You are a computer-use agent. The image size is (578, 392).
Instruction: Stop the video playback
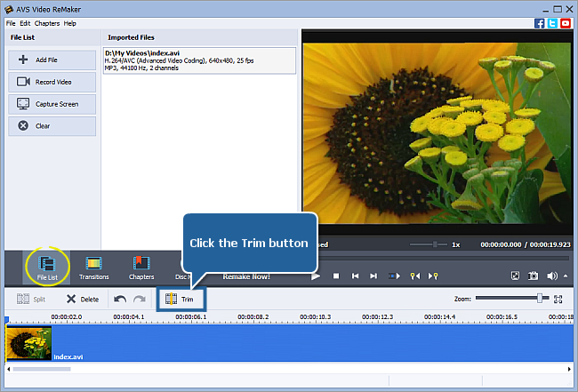click(336, 276)
